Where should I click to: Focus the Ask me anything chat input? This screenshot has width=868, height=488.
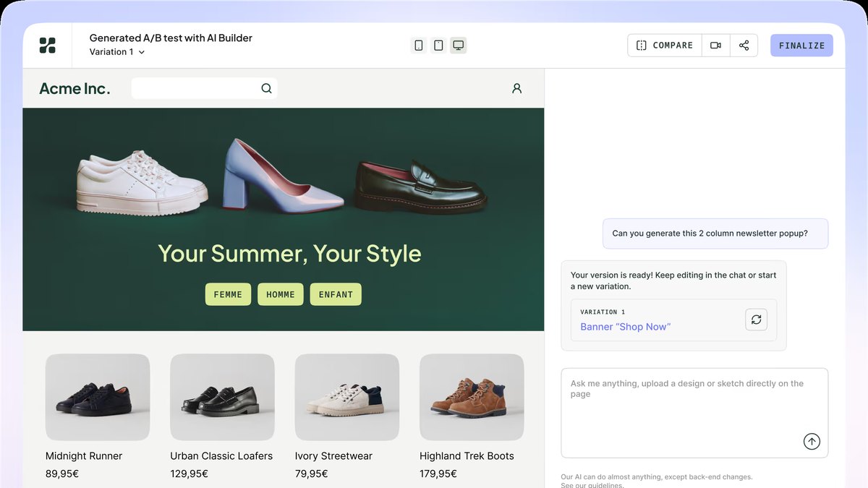694,413
